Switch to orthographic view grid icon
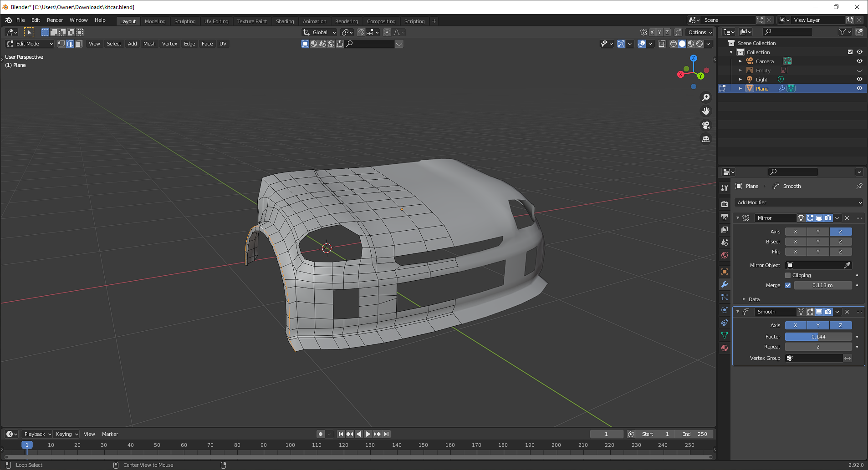The width and height of the screenshot is (868, 470). pyautogui.click(x=706, y=139)
